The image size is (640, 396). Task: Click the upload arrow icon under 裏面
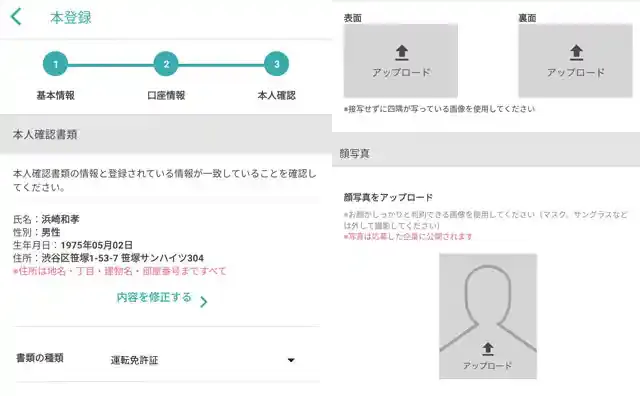pyautogui.click(x=576, y=52)
